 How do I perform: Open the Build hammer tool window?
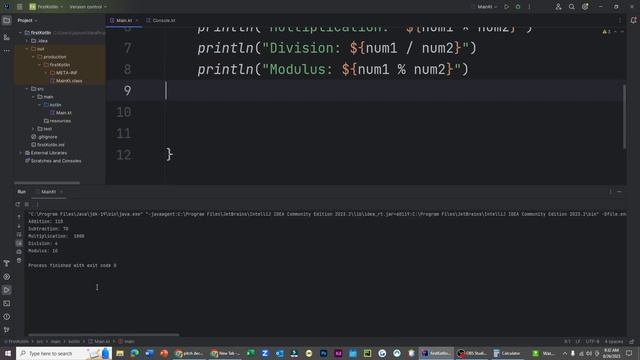pos(7,263)
